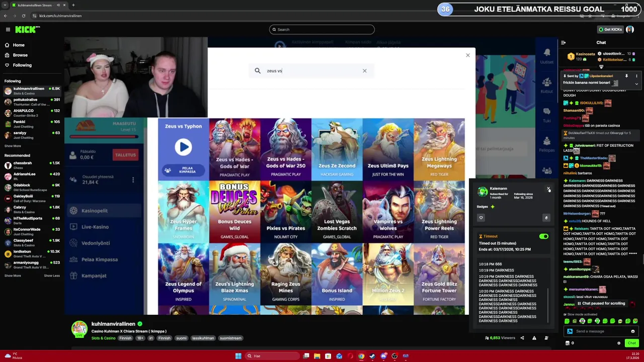Click the user icon beside report icon

point(546,338)
